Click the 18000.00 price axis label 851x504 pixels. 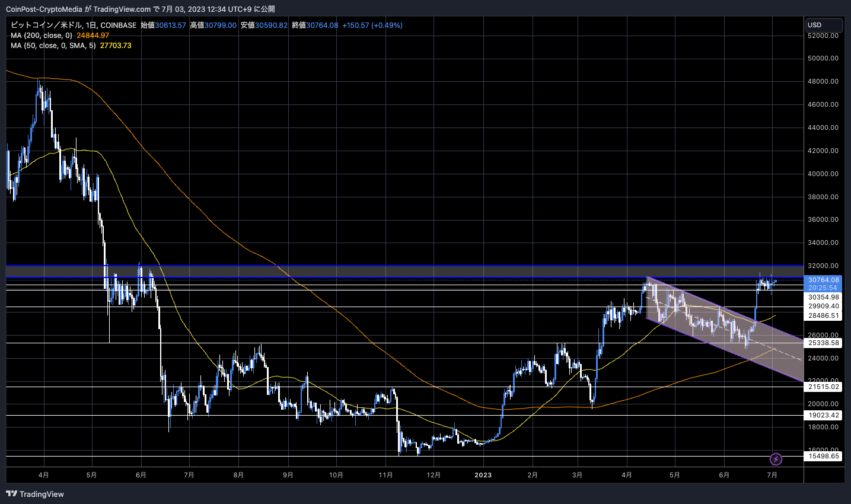(x=823, y=427)
